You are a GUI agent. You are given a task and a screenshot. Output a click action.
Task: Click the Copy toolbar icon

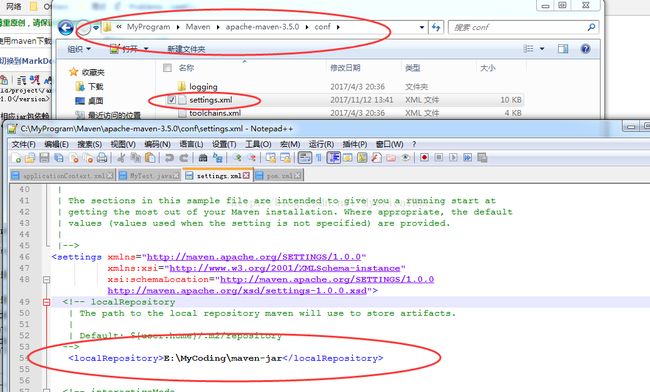pyautogui.click(x=136, y=158)
